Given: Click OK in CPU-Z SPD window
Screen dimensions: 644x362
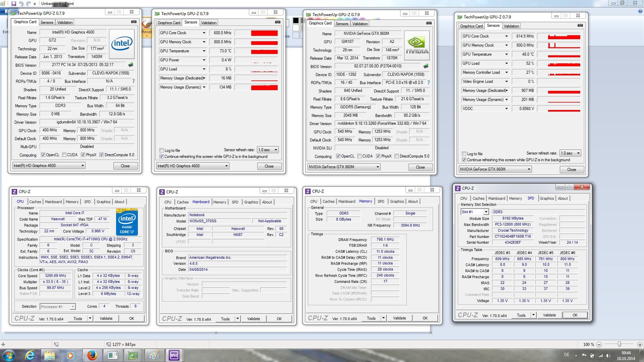Looking at the screenshot, I should point(575,315).
